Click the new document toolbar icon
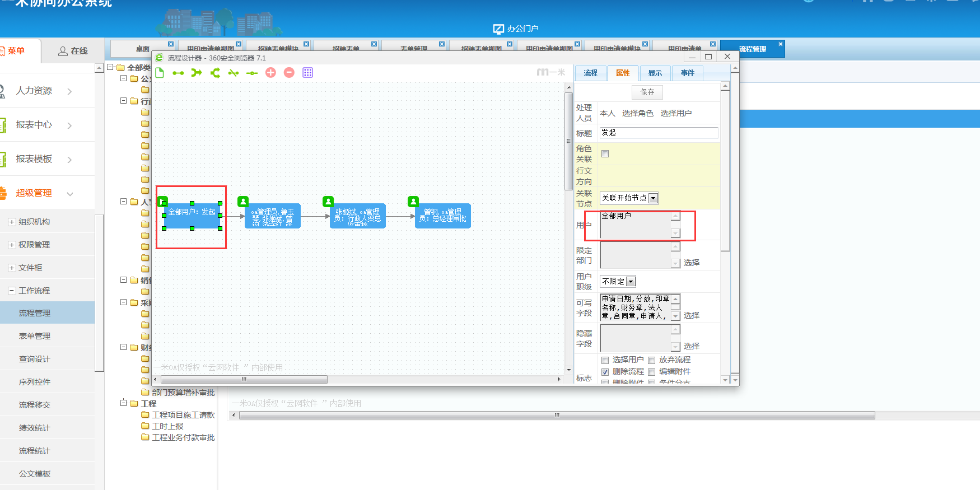980x490 pixels. tap(160, 73)
